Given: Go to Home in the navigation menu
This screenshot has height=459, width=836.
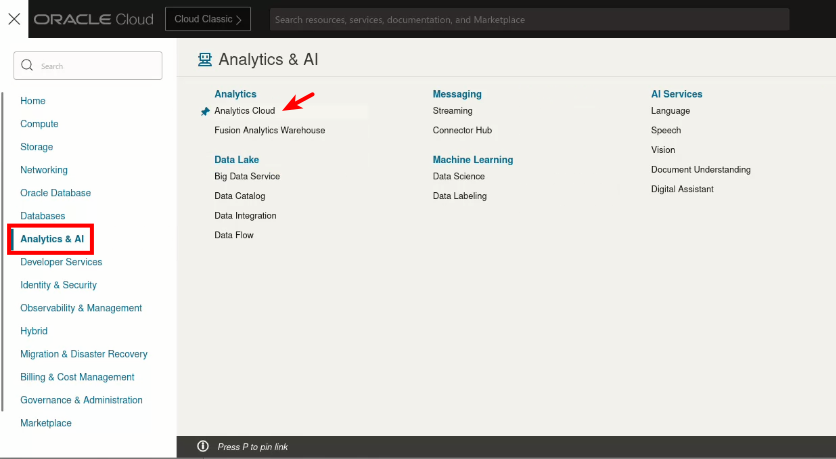Looking at the screenshot, I should point(33,101).
